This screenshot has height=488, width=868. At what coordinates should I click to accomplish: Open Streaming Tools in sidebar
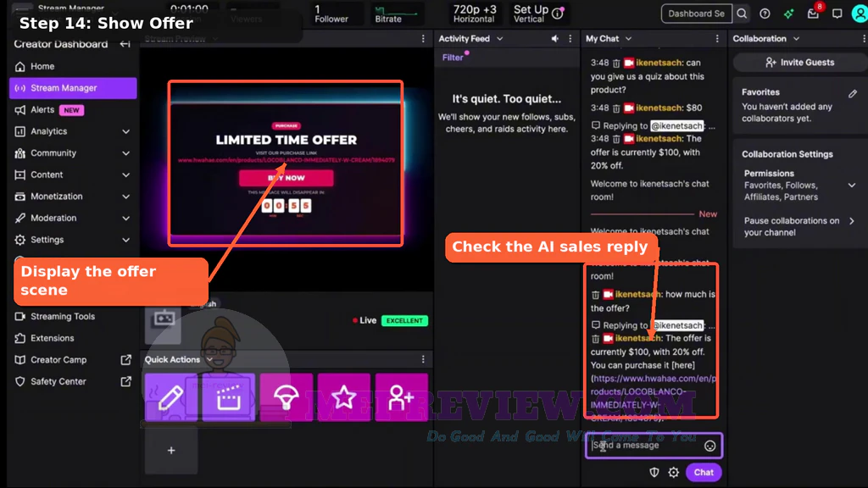(73, 317)
